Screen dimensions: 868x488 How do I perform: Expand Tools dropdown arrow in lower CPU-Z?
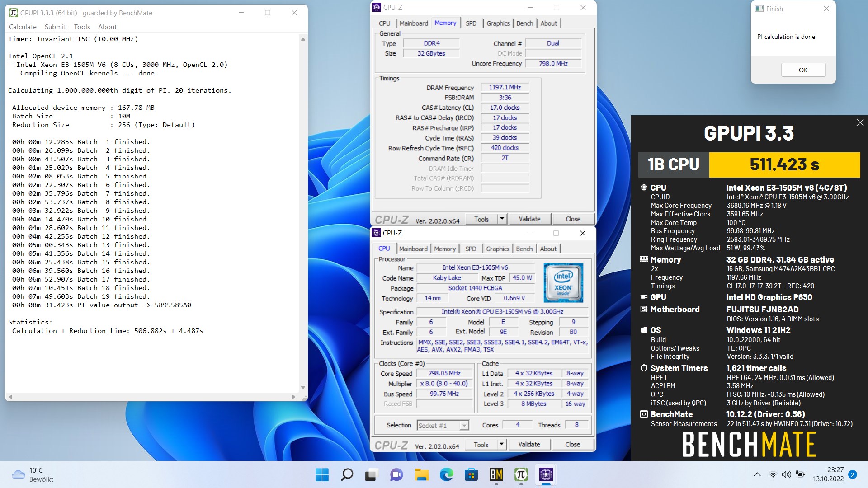click(x=501, y=444)
